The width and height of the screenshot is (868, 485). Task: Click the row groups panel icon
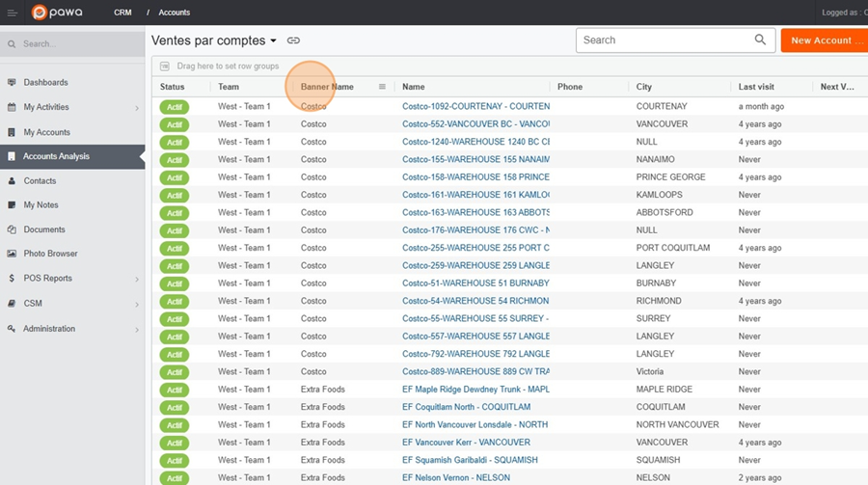click(x=164, y=66)
